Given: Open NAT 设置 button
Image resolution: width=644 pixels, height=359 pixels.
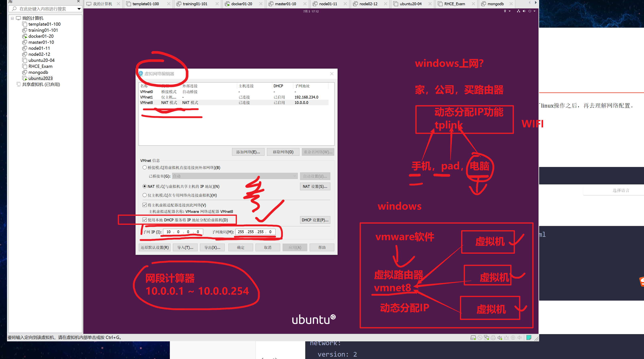Looking at the screenshot, I should coord(315,186).
